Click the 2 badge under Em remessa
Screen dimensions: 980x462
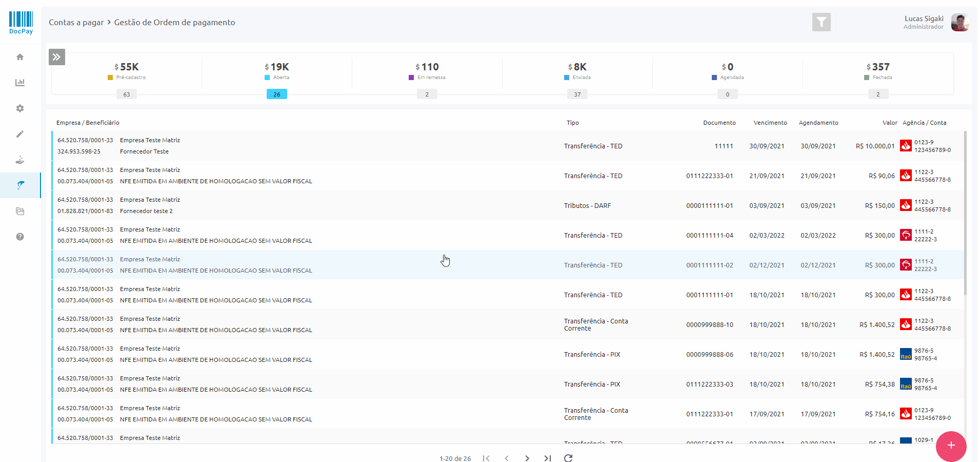click(427, 94)
